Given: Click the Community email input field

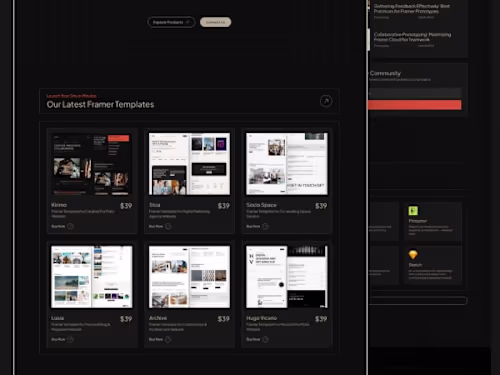Looking at the screenshot, I should tap(415, 93).
